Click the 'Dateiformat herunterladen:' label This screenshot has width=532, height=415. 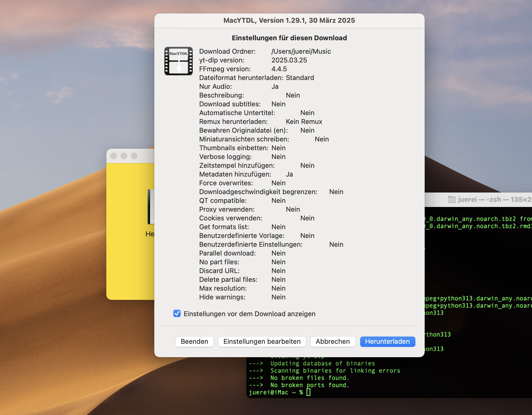(x=241, y=78)
